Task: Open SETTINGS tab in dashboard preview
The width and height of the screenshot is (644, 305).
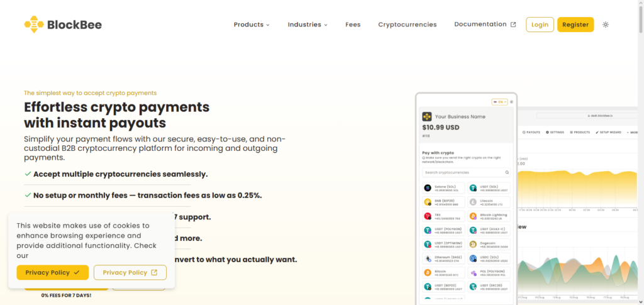Action: [x=555, y=132]
